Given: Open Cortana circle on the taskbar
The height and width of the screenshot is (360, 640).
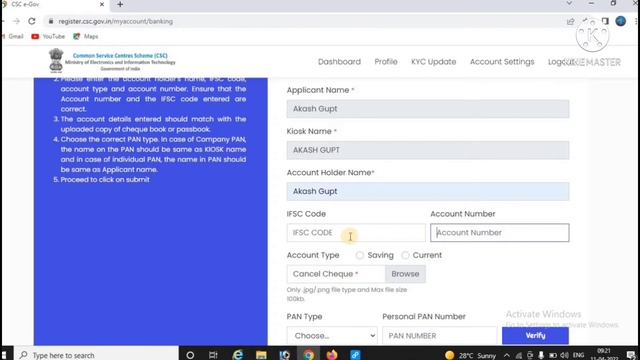Looking at the screenshot, I should pyautogui.click(x=190, y=355).
